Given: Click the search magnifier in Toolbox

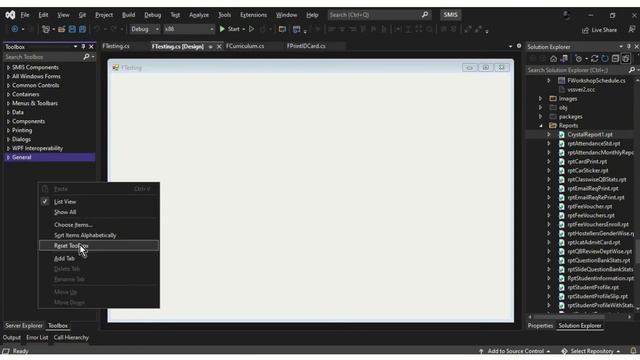Looking at the screenshot, I should [x=86, y=57].
